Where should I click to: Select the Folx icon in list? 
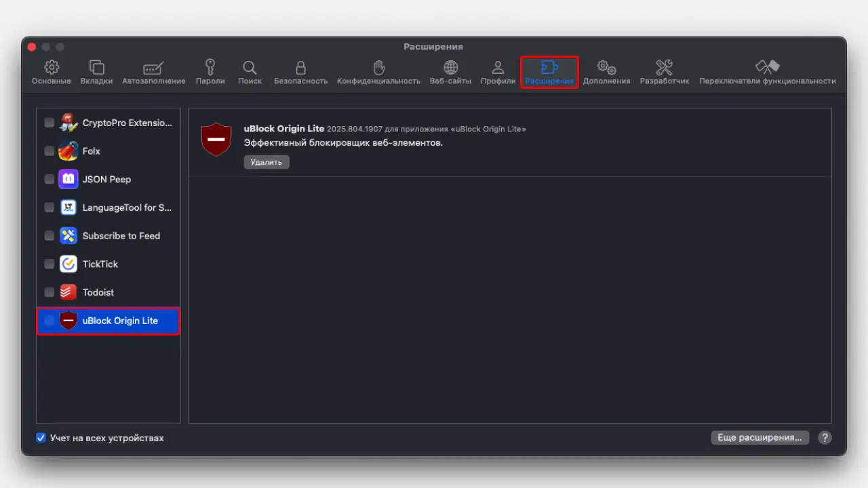pos(68,151)
